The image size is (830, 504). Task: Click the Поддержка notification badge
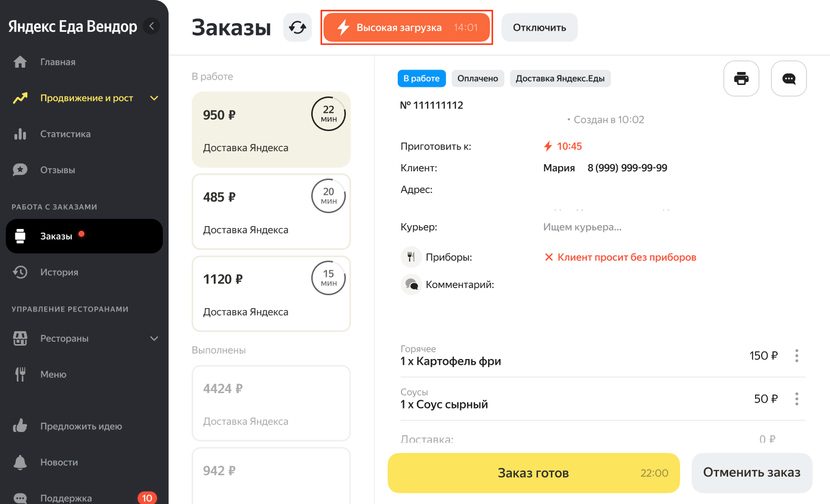tap(147, 498)
